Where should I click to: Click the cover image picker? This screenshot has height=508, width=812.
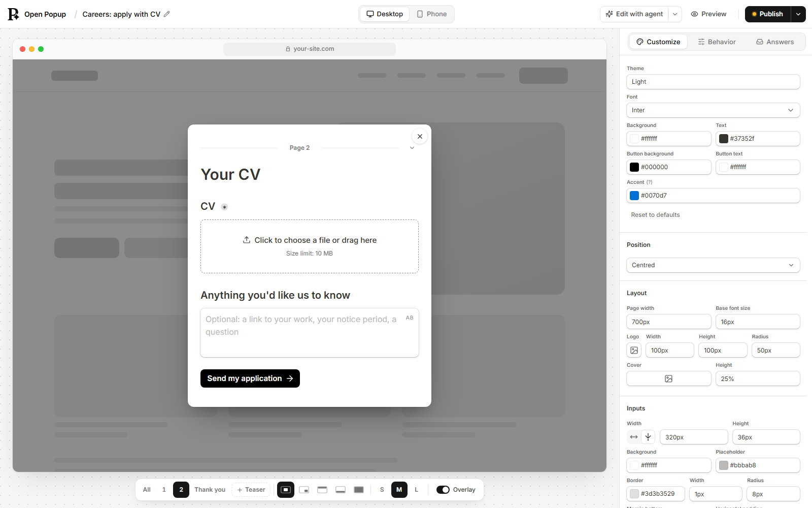[669, 378]
